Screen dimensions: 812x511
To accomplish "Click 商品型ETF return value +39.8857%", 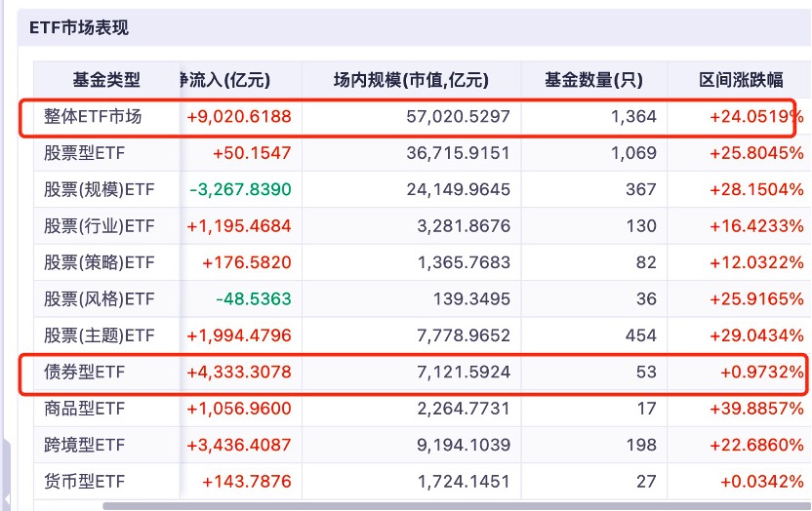I will 756,409.
